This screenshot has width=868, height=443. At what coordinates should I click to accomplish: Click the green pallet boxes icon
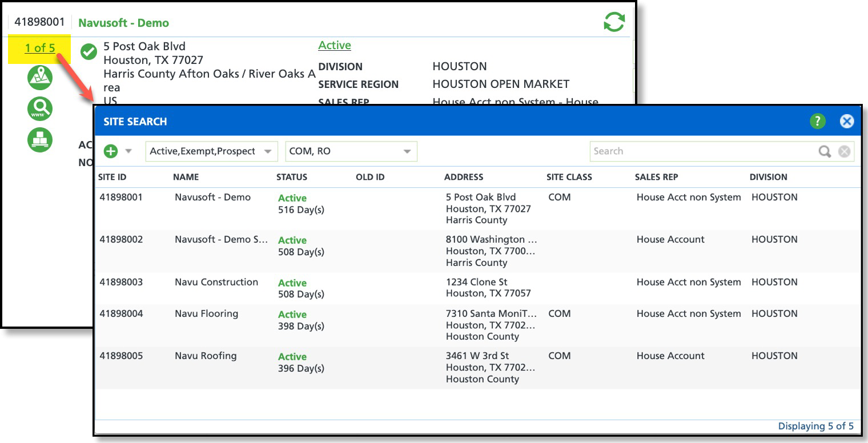[40, 139]
